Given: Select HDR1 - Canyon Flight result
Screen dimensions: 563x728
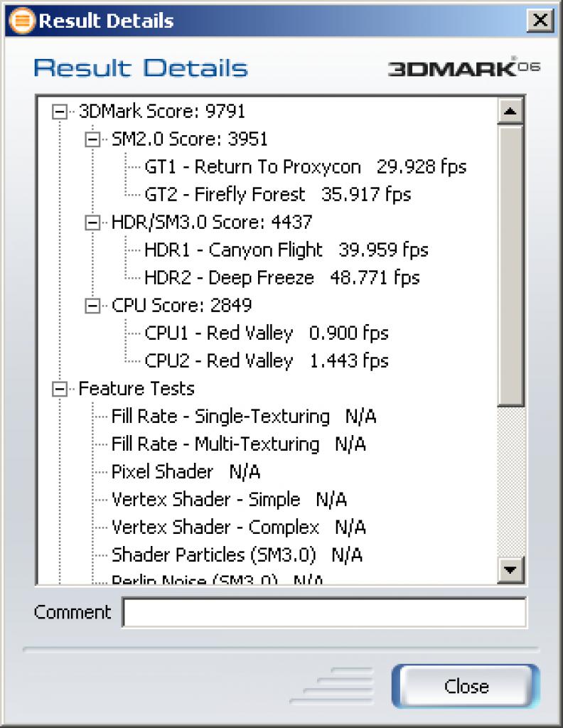Looking at the screenshot, I should tap(286, 250).
